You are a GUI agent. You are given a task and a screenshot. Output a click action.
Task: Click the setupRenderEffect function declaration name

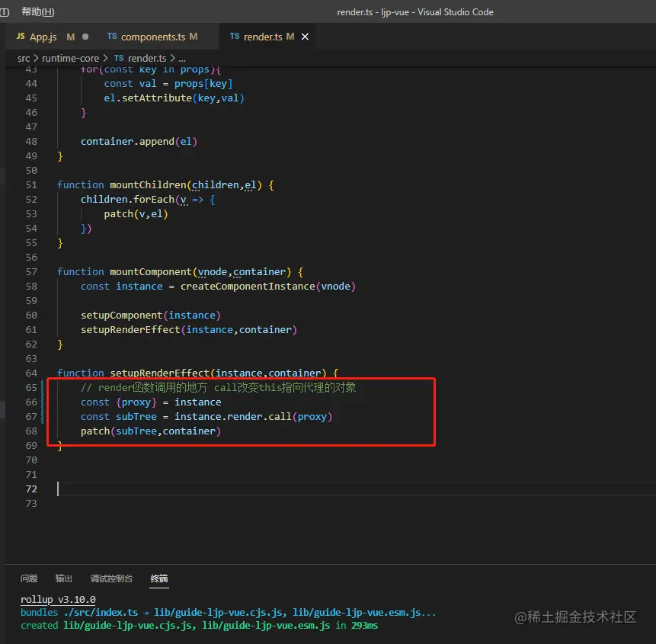pos(159,373)
